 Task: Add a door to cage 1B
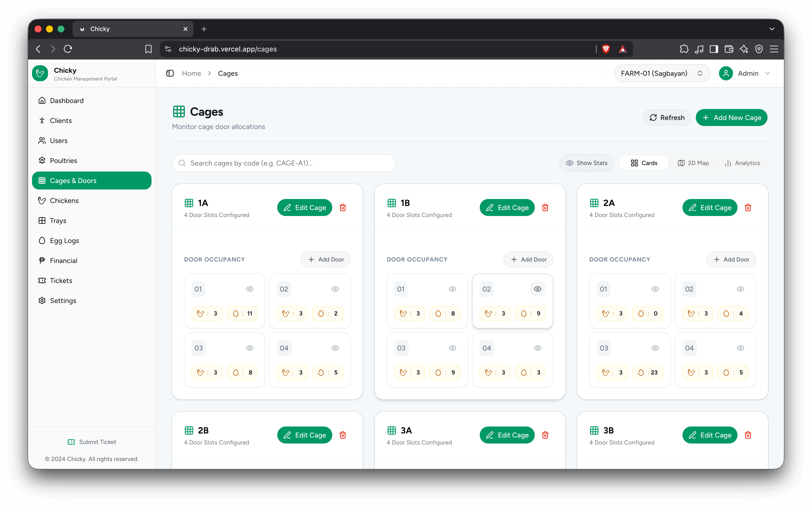point(528,259)
